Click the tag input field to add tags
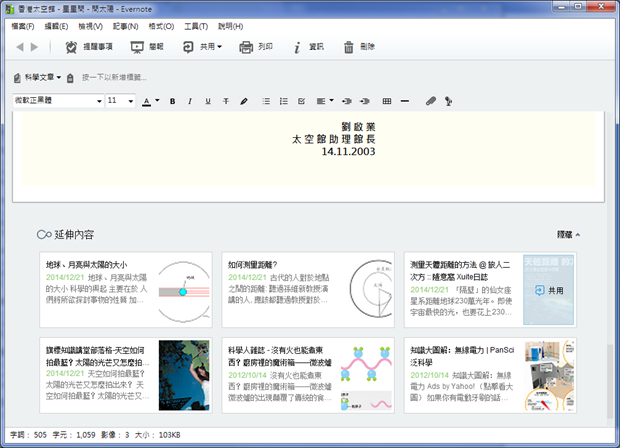Viewport: 620px width, 448px height. coord(114,78)
